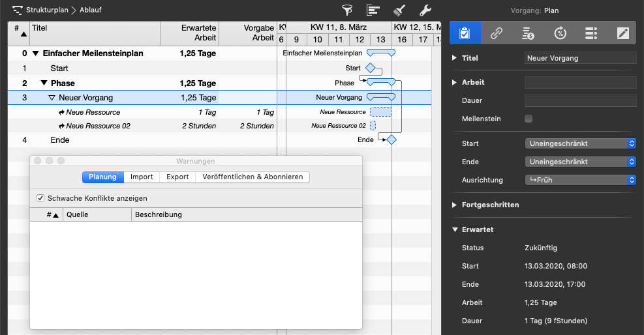Image resolution: width=644 pixels, height=335 pixels.
Task: Collapse the Phase group row
Action: (44, 83)
